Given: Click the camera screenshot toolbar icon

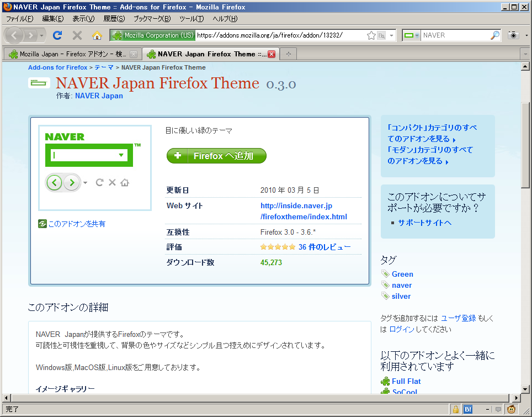Looking at the screenshot, I should coord(513,35).
